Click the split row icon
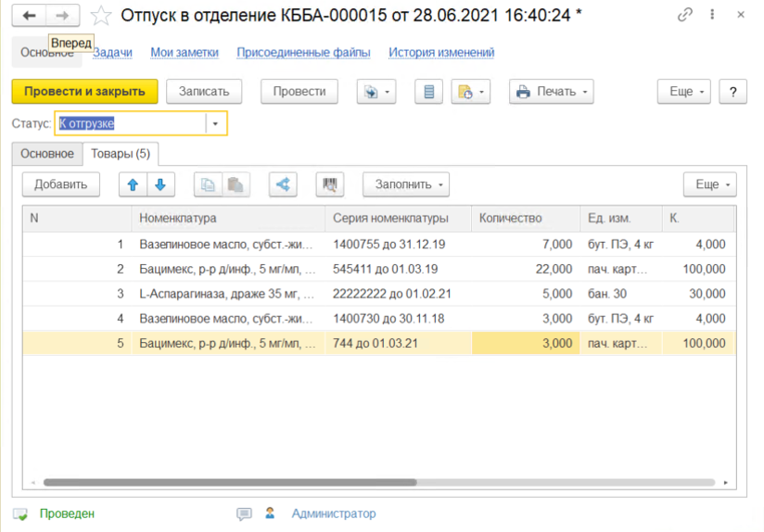This screenshot has height=532, width=764. point(283,184)
